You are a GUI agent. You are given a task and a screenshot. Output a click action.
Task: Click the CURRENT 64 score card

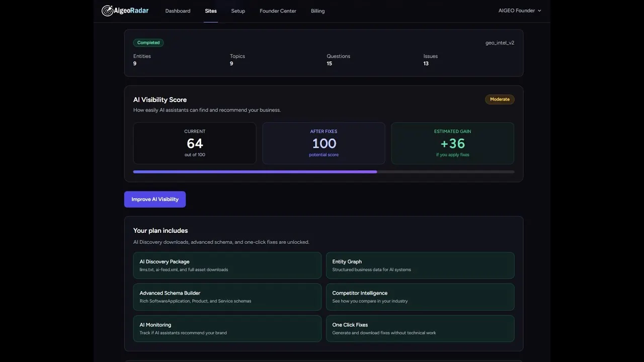click(195, 143)
